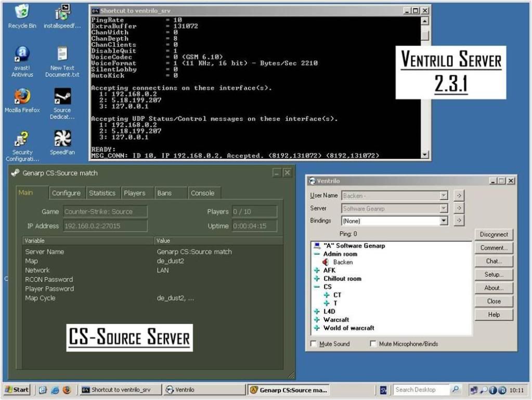The width and height of the screenshot is (532, 400).
Task: Click the IP Address field 192.168.0.2:27015
Action: tap(105, 226)
